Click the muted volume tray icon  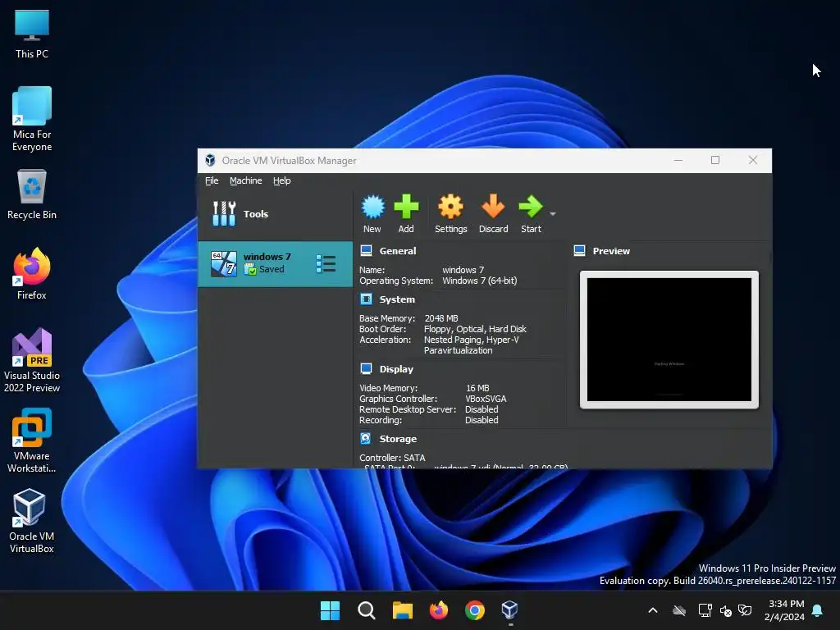click(x=726, y=610)
